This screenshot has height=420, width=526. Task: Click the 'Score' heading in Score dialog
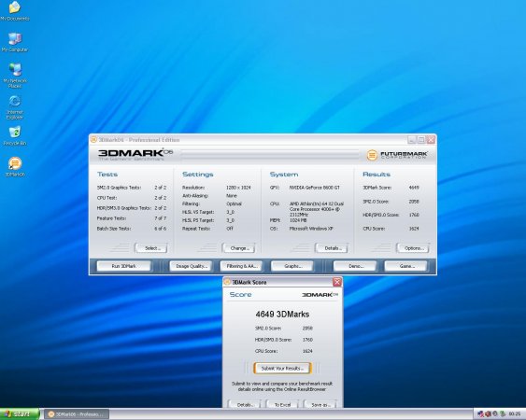click(x=240, y=295)
